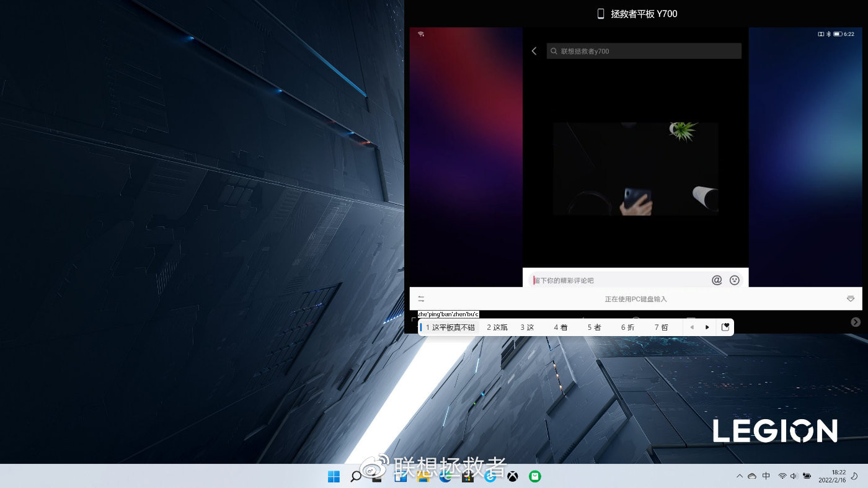This screenshot has height=488, width=868.
Task: Open keyboard switch settings icon on input bar
Action: pyautogui.click(x=421, y=299)
